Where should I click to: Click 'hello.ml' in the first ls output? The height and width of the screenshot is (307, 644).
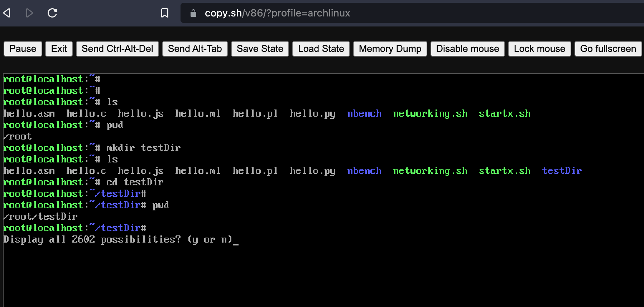[198, 113]
